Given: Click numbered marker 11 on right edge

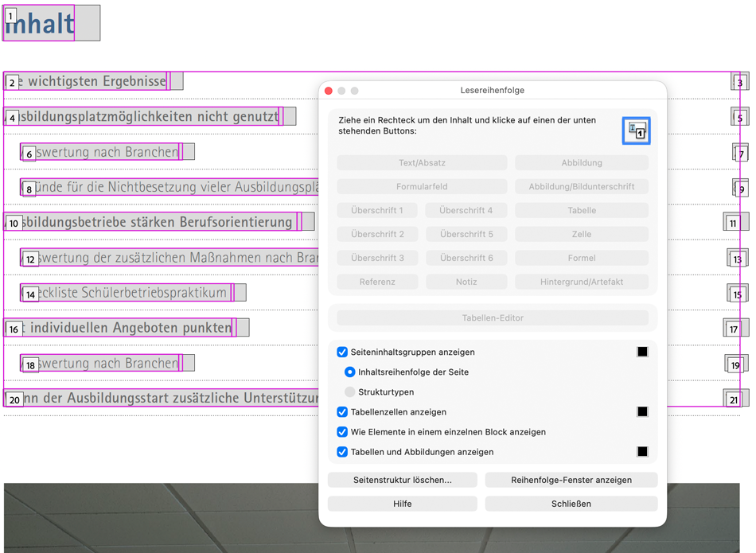Looking at the screenshot, I should click(x=733, y=224).
